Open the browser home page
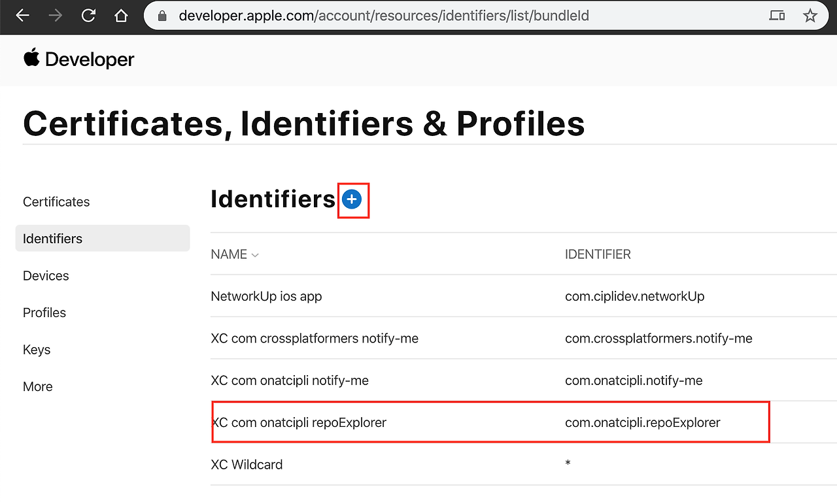 pos(121,16)
